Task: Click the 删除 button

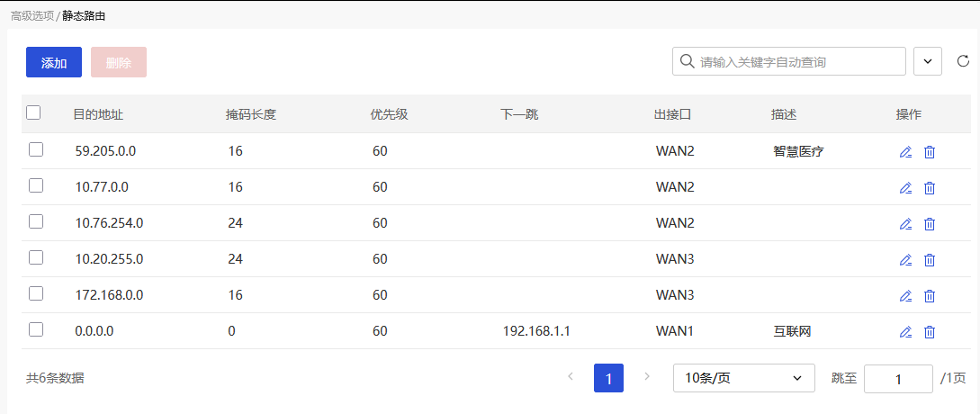Action: pos(119,62)
